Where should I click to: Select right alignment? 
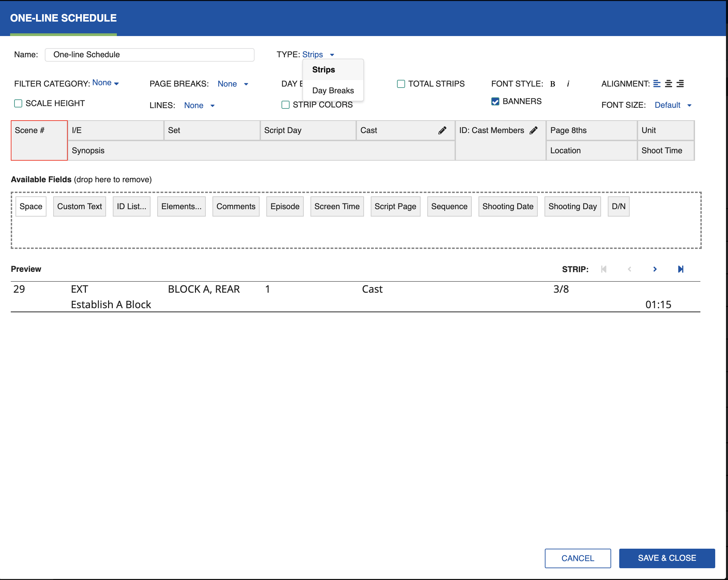click(x=680, y=84)
